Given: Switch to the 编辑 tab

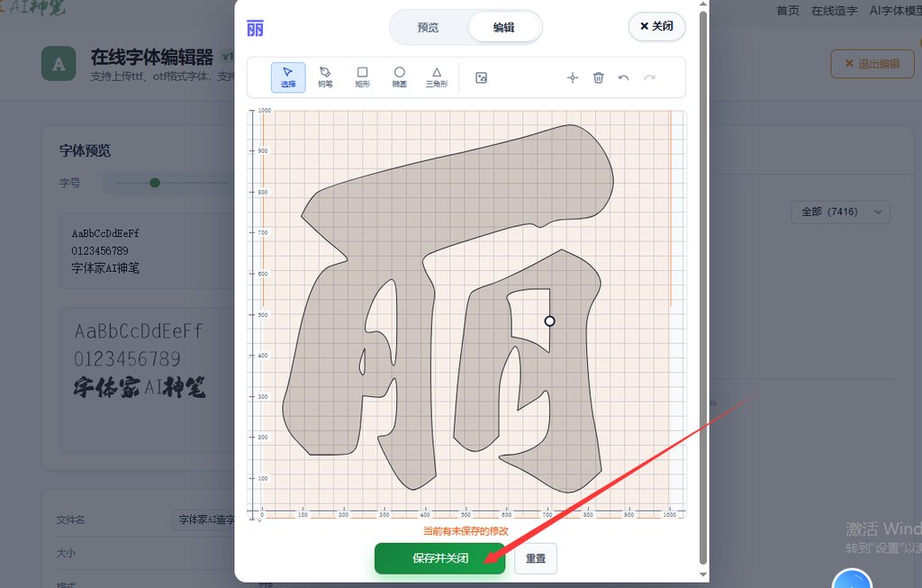Looking at the screenshot, I should point(504,27).
